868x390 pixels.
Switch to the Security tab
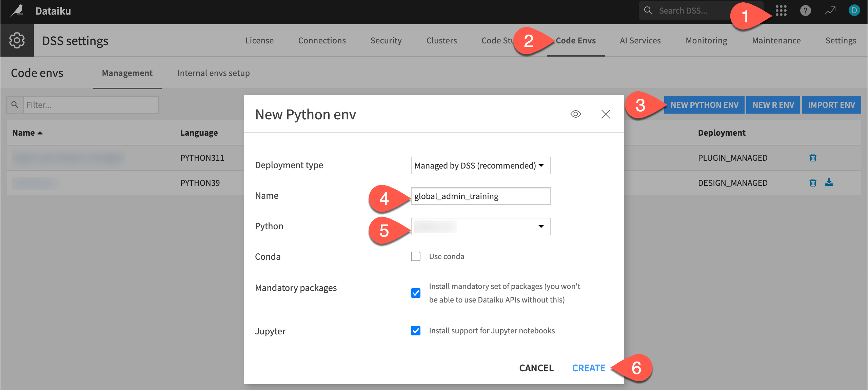(x=386, y=40)
